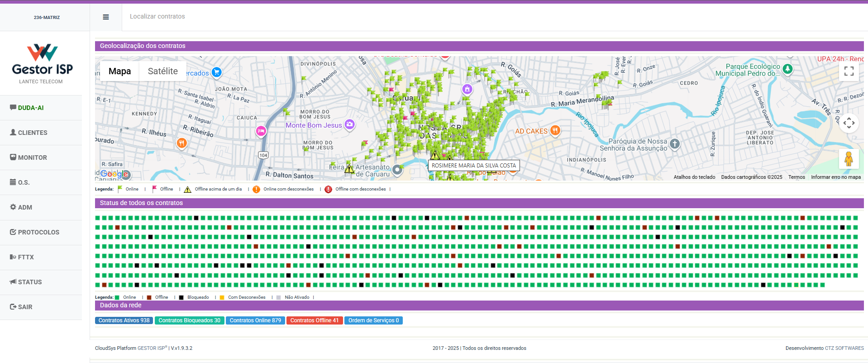Click first green square in status grid
Viewport: 868px width, 363px height.
98,218
